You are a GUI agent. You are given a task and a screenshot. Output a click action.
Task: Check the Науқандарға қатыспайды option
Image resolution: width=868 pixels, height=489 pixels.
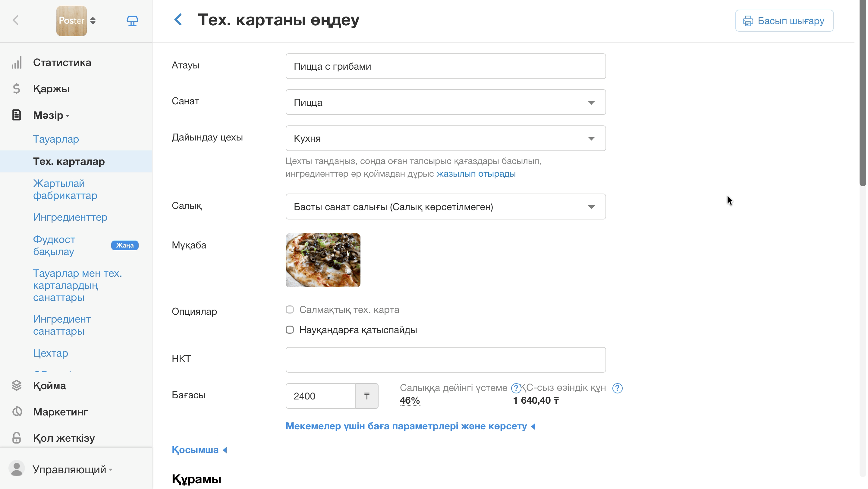[290, 330]
